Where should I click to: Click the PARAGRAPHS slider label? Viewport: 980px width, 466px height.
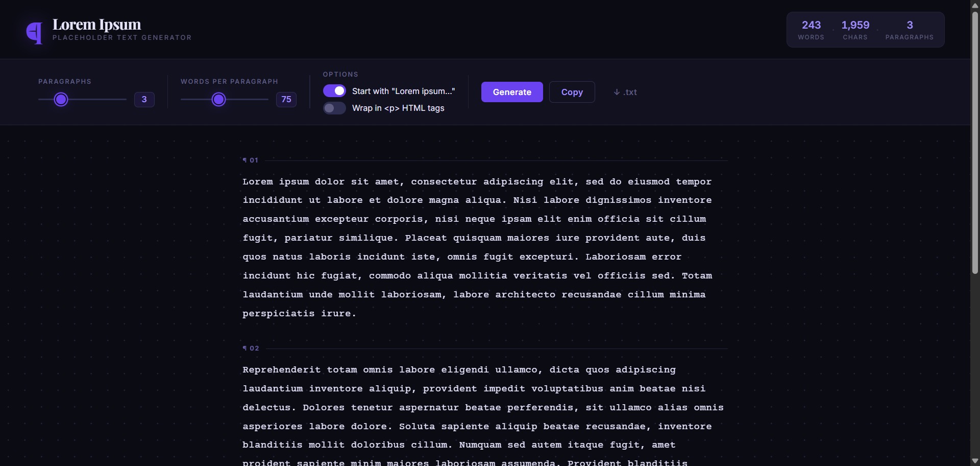coord(65,82)
